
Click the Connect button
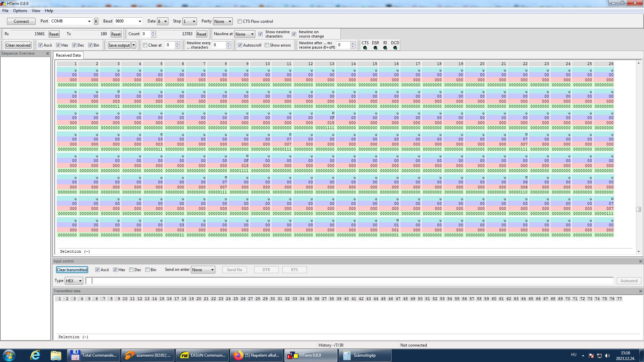21,21
